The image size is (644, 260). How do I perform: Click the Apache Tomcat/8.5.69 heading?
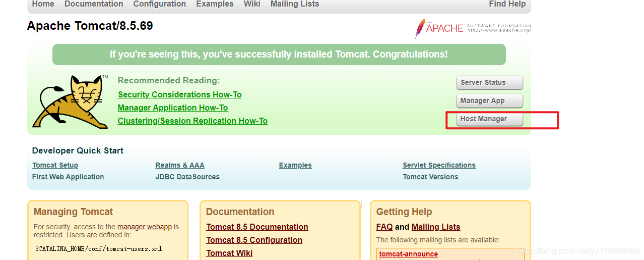(x=90, y=26)
